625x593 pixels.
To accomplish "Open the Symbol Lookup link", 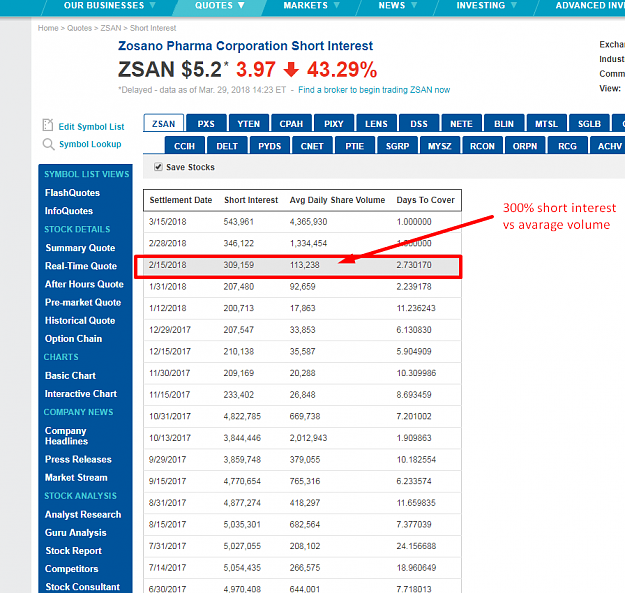I will point(90,144).
